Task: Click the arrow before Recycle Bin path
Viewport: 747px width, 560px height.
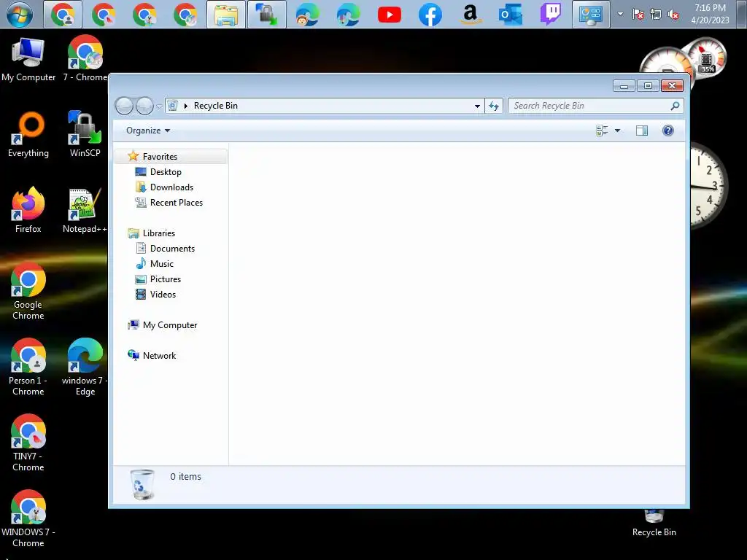Action: point(186,106)
